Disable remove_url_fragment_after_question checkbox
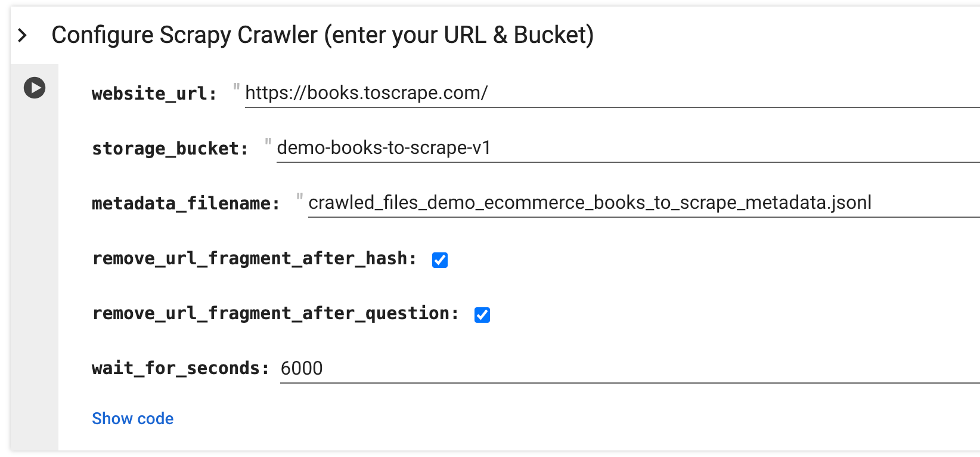This screenshot has width=980, height=457. coord(482,315)
